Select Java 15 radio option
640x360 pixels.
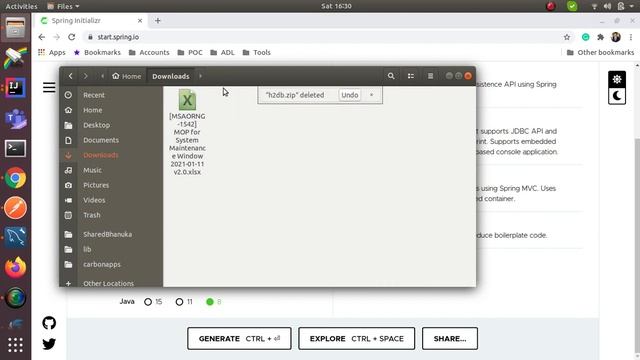click(148, 302)
